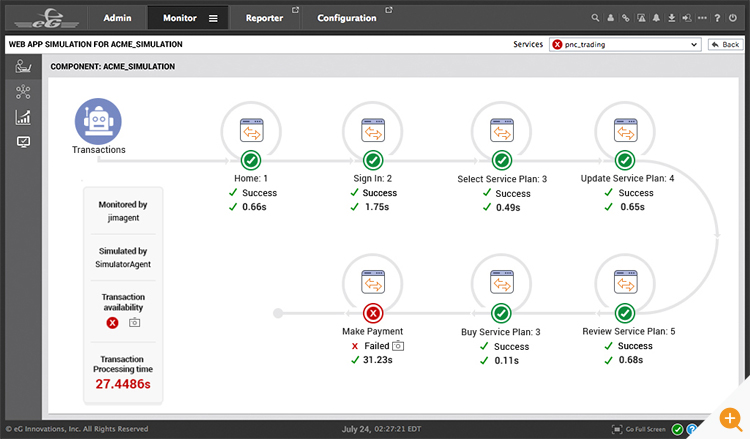The height and width of the screenshot is (439, 750).
Task: Open the alarm warning window icon
Action: pyautogui.click(x=641, y=18)
